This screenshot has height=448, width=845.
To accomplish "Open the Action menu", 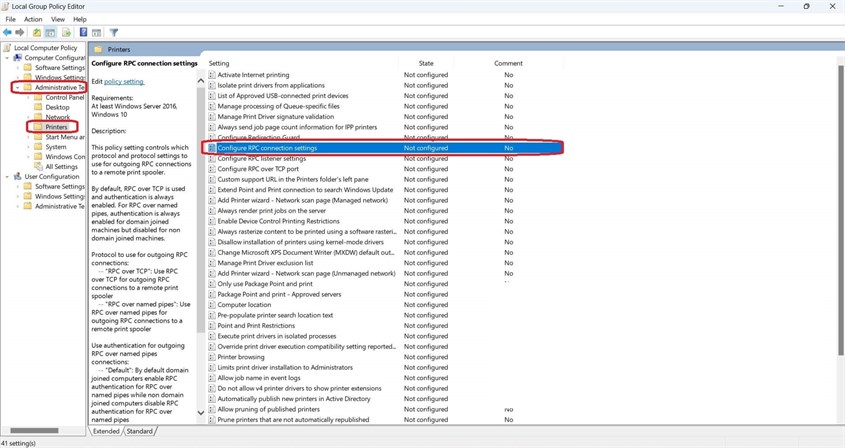I will [x=34, y=19].
